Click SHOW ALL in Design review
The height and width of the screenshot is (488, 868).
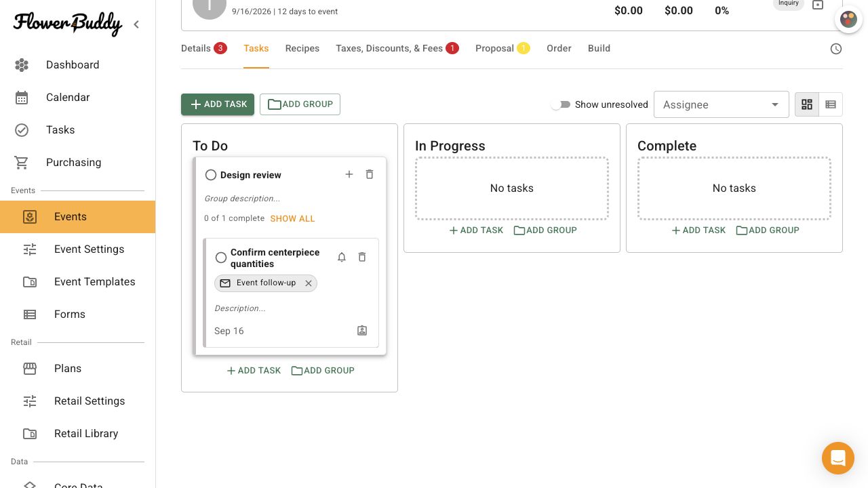[x=293, y=218]
